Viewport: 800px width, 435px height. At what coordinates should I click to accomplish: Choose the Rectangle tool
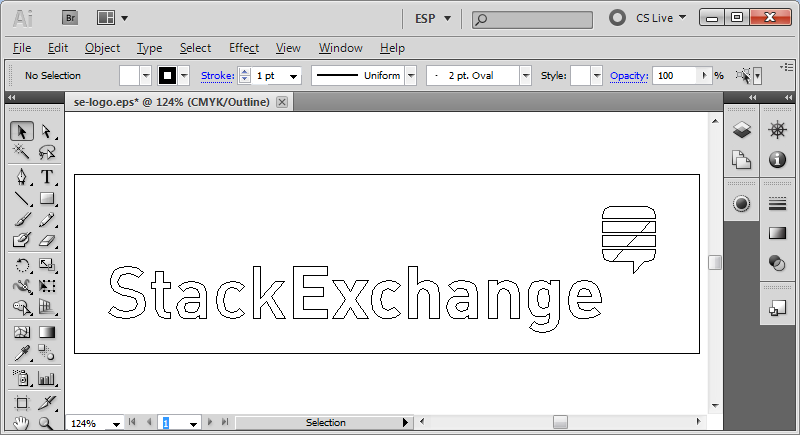(x=46, y=198)
